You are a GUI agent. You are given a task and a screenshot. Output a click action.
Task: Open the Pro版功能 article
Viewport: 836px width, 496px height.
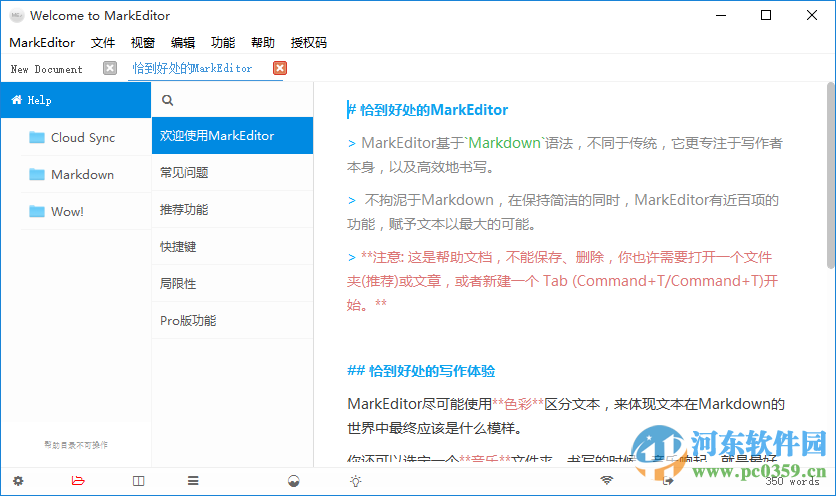232,321
